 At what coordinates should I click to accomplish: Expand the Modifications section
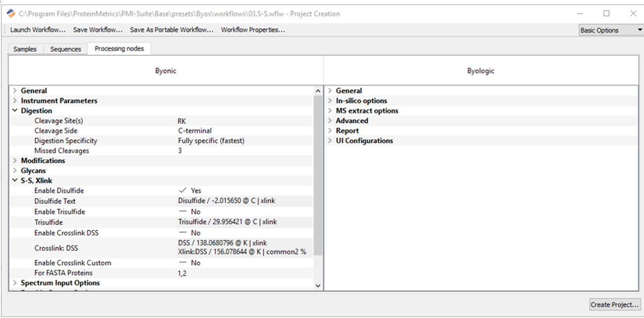[15, 161]
